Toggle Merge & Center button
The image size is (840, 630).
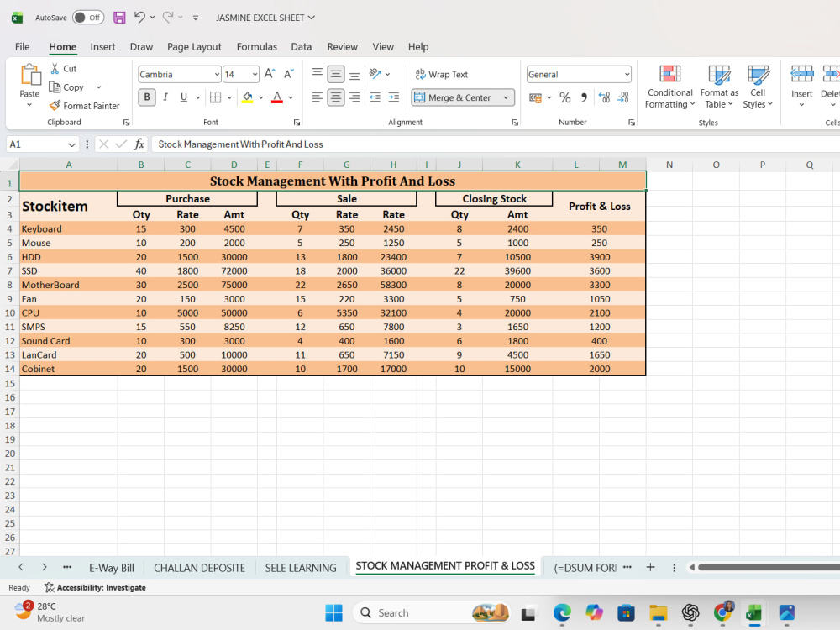(x=454, y=97)
